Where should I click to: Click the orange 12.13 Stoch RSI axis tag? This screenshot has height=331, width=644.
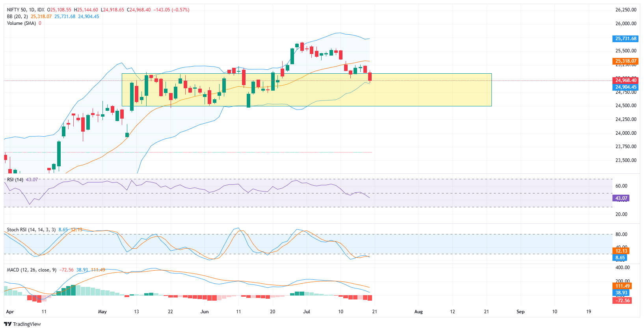coord(621,251)
